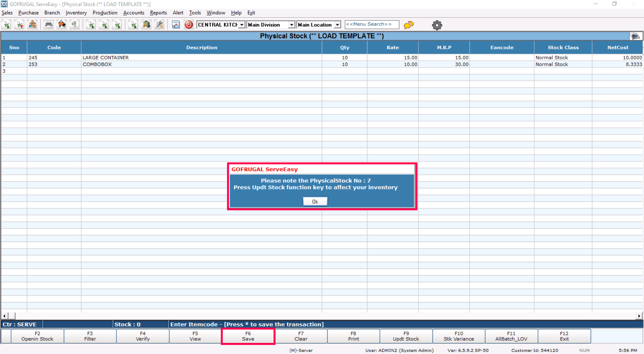This screenshot has height=354, width=644.
Task: Open the Main Location dropdown
Action: [337, 25]
